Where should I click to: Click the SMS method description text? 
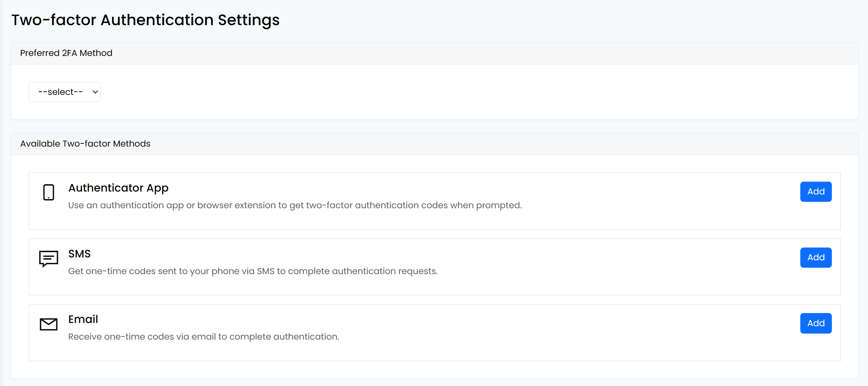point(253,271)
